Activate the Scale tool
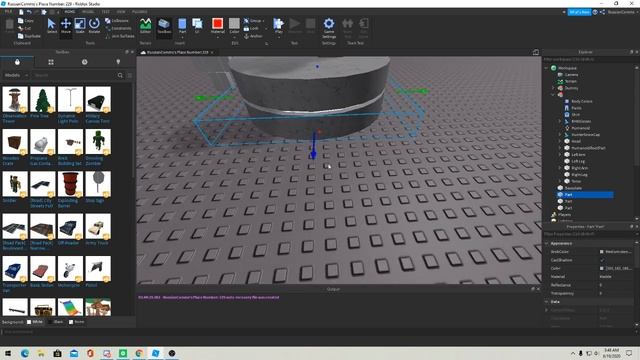The image size is (640, 360). (80, 26)
